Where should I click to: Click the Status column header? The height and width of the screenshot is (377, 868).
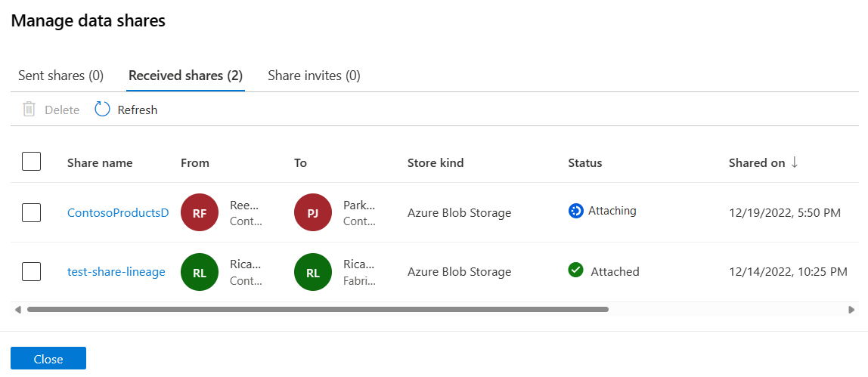point(585,162)
